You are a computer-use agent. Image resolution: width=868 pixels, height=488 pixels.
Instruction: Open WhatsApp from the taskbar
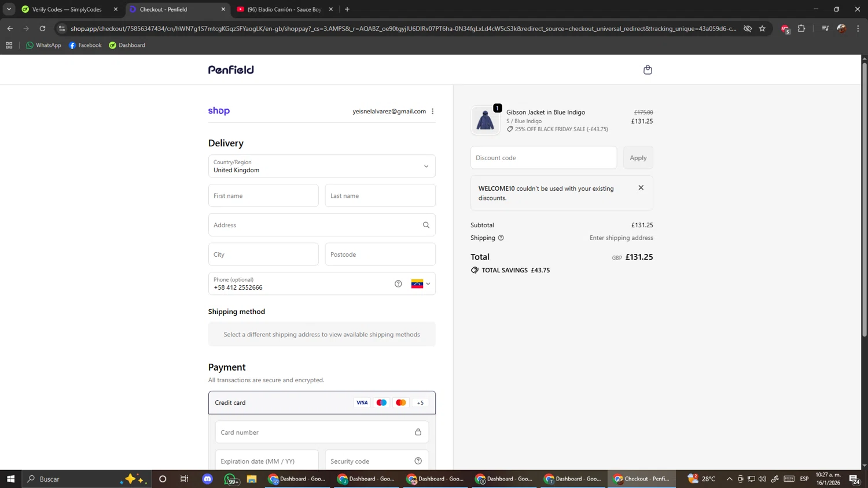point(231,479)
